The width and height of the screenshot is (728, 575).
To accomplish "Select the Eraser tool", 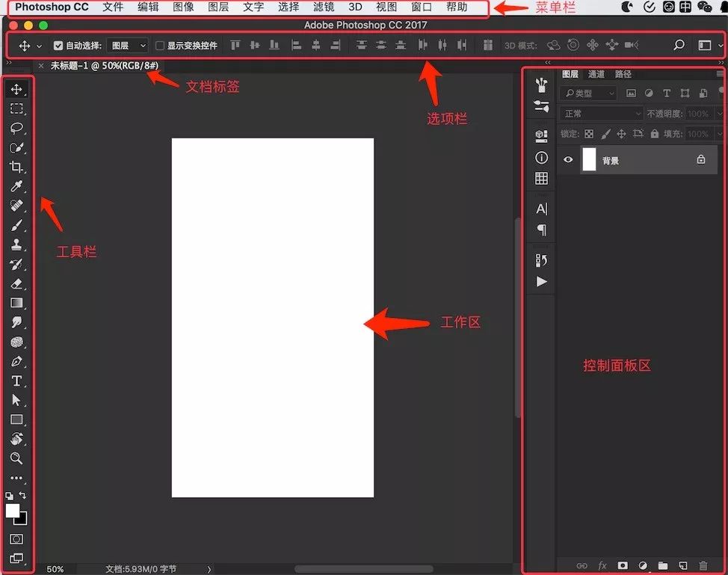I will click(x=16, y=283).
